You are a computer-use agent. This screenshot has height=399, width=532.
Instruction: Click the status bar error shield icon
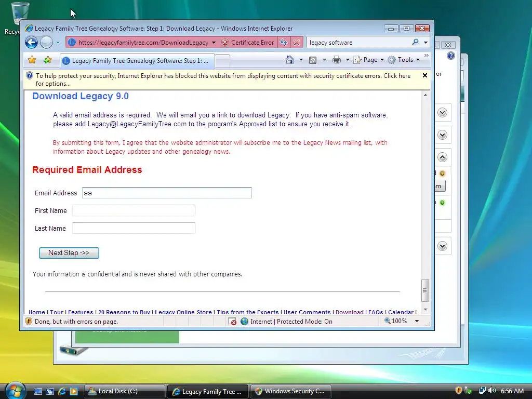pyautogui.click(x=29, y=321)
